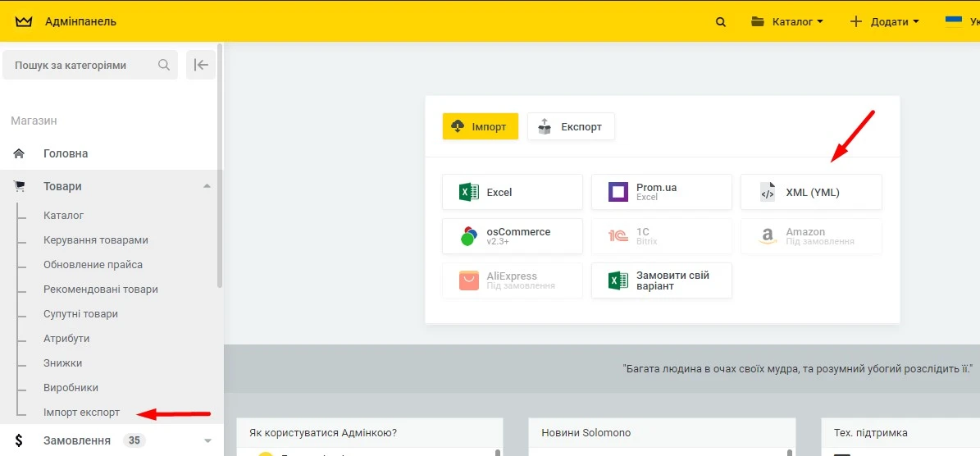This screenshot has height=456, width=980.
Task: Click the Amazon logo icon
Action: click(x=768, y=236)
